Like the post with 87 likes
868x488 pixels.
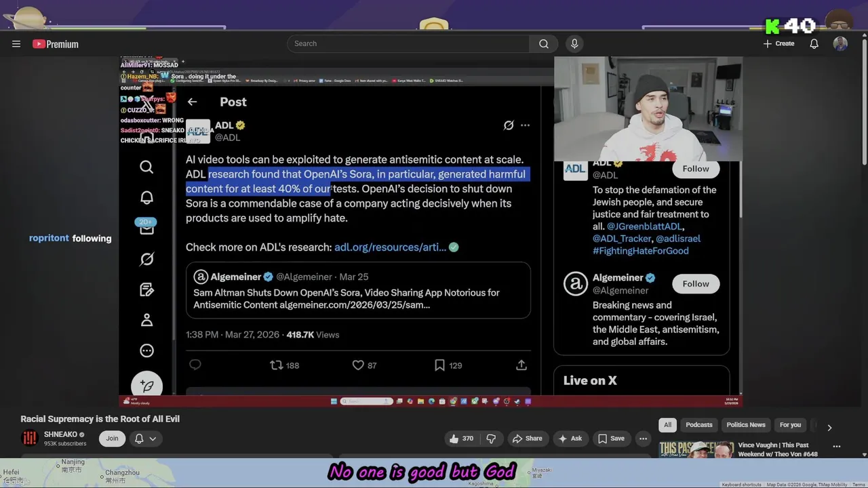coord(364,365)
